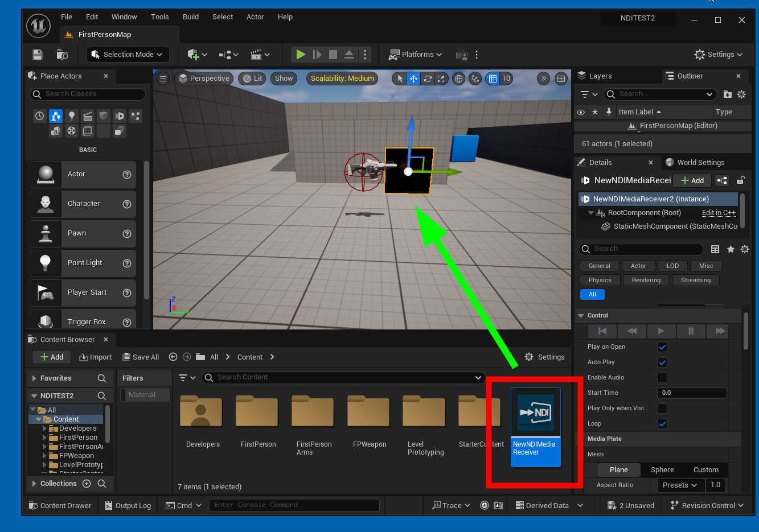Click the Save current level icon
Screen dimensions: 759x532
[x=38, y=55]
